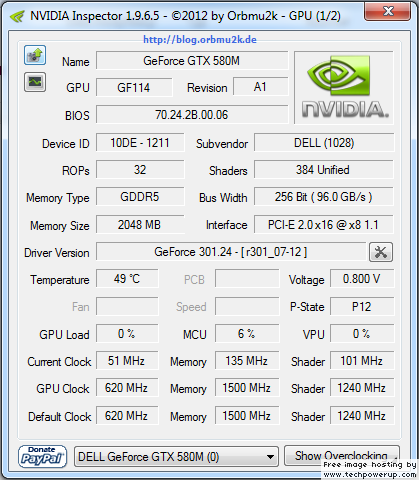Click the Temperature field showing 49 °C

click(x=127, y=279)
